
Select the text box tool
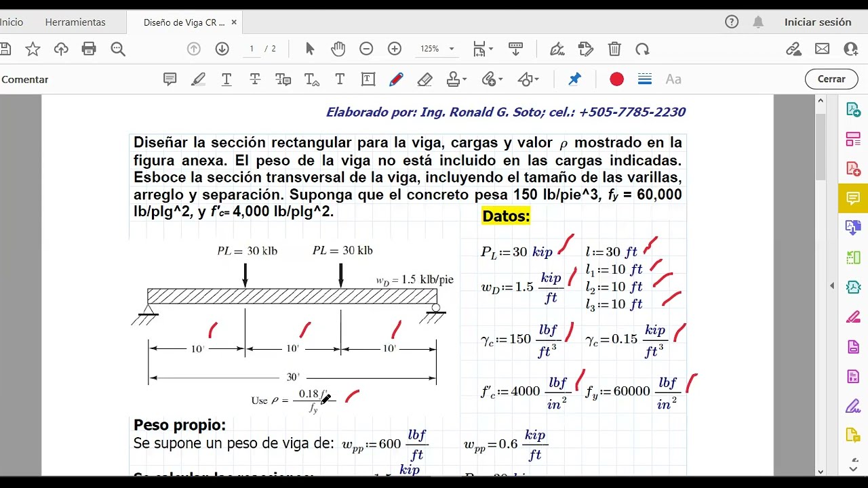point(368,79)
